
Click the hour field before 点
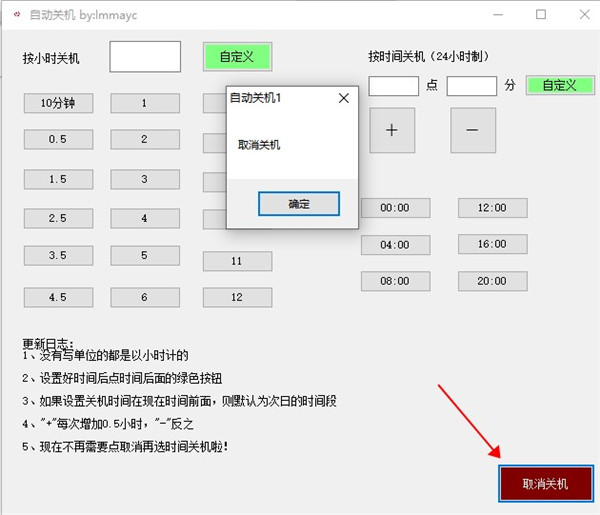393,86
